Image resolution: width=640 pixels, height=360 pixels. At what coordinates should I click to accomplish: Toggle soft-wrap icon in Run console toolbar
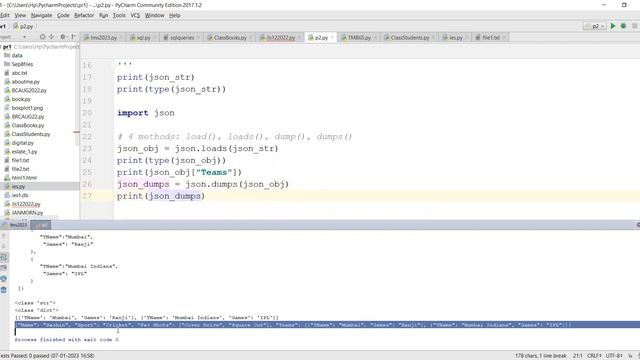[4, 257]
